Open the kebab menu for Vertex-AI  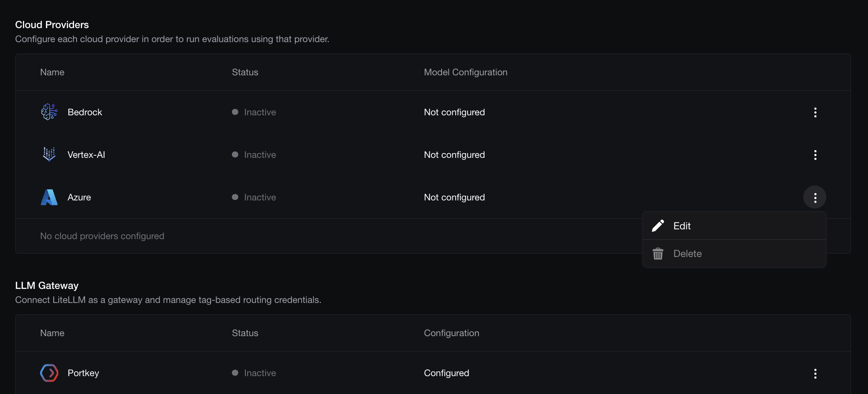pos(815,154)
